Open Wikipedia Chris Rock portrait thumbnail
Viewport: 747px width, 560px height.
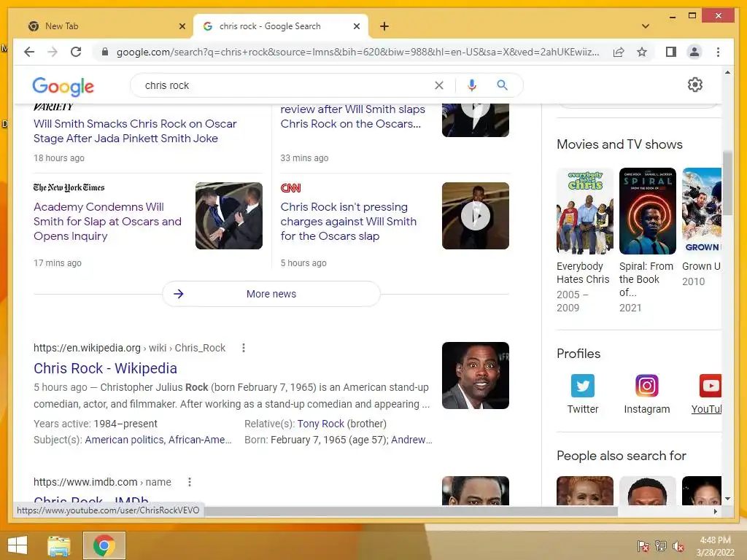476,376
